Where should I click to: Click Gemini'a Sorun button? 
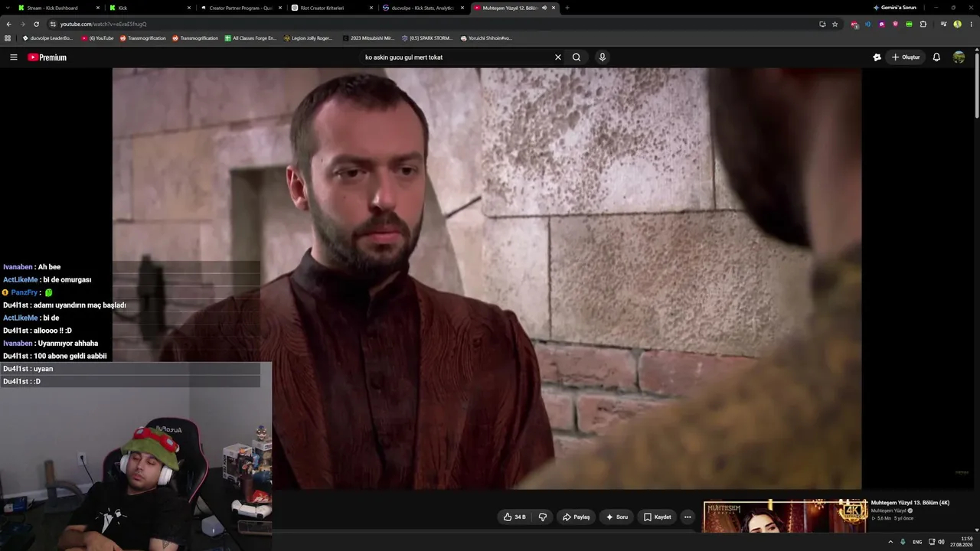895,8
